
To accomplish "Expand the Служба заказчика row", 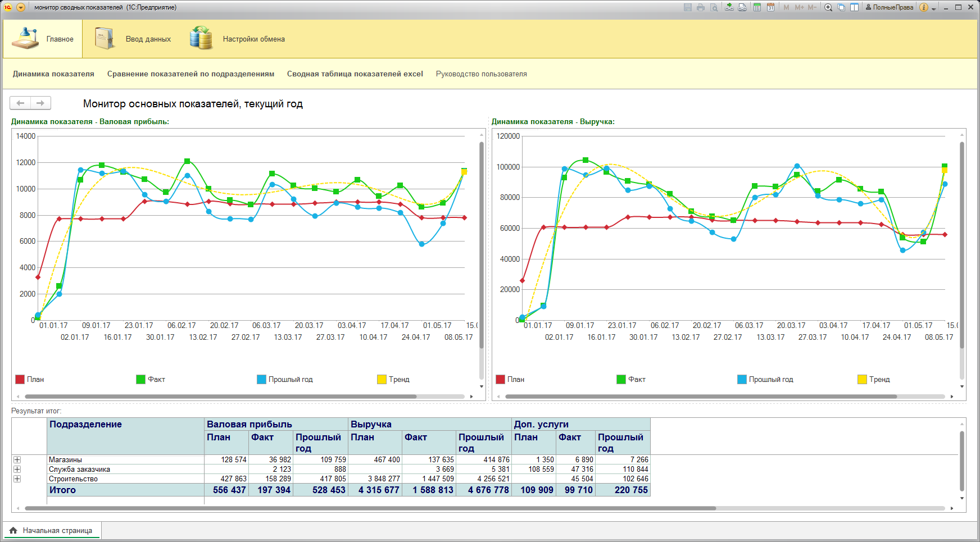I will (x=17, y=469).
